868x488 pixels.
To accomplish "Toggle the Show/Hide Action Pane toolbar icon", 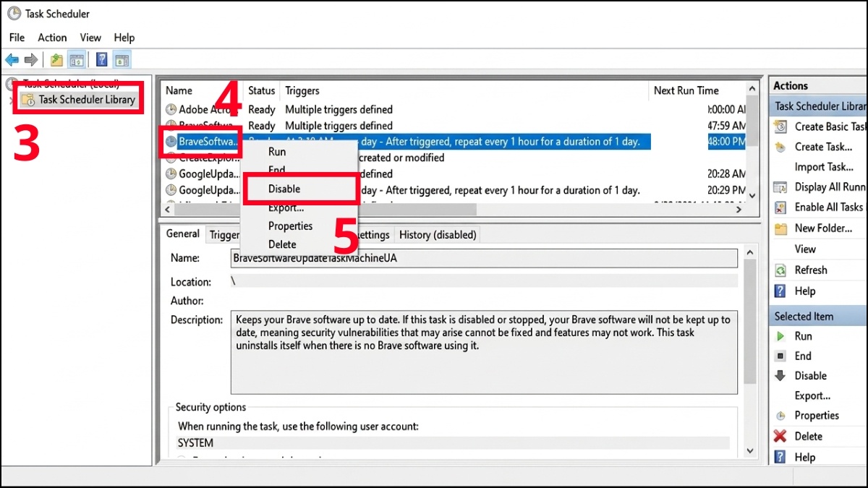I will 122,60.
